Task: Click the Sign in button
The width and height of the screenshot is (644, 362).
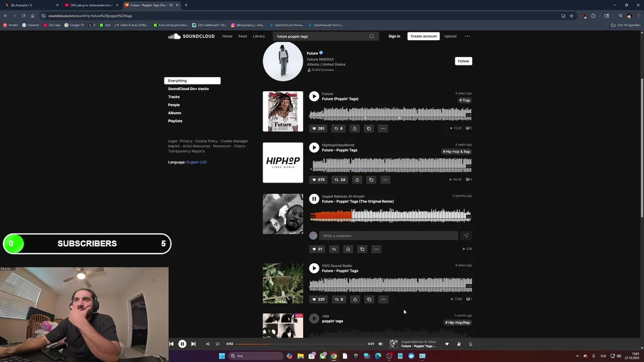Action: tap(394, 36)
